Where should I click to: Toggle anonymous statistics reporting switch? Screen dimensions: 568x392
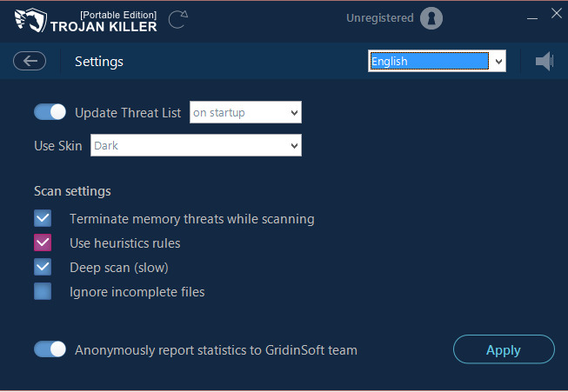pos(50,349)
